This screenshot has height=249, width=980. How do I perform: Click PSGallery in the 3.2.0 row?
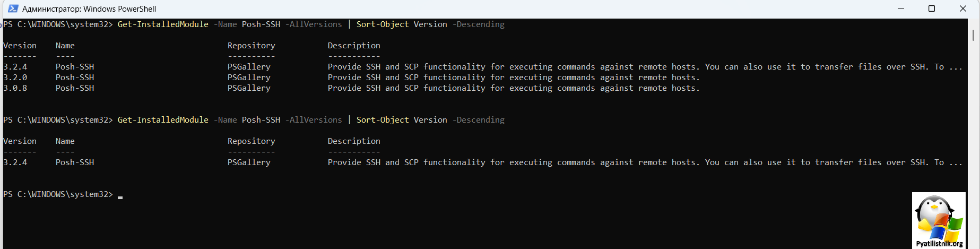(x=249, y=78)
